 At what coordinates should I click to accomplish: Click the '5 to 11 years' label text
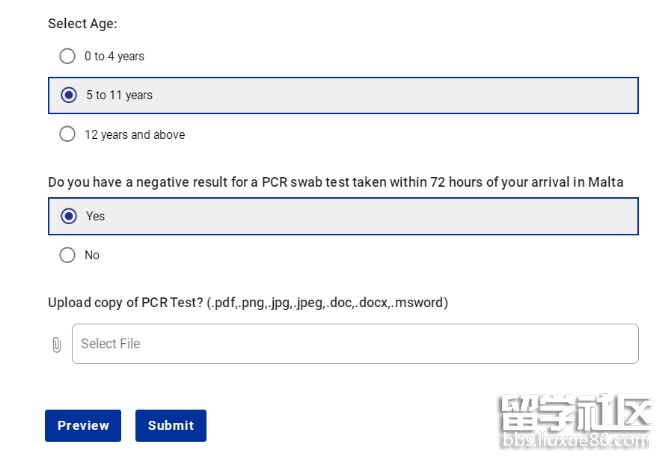(x=119, y=95)
